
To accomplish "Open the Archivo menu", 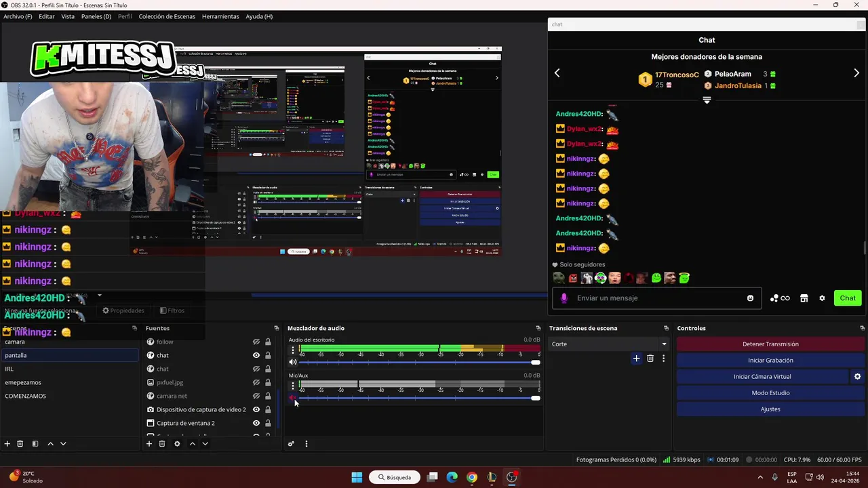I will click(18, 16).
